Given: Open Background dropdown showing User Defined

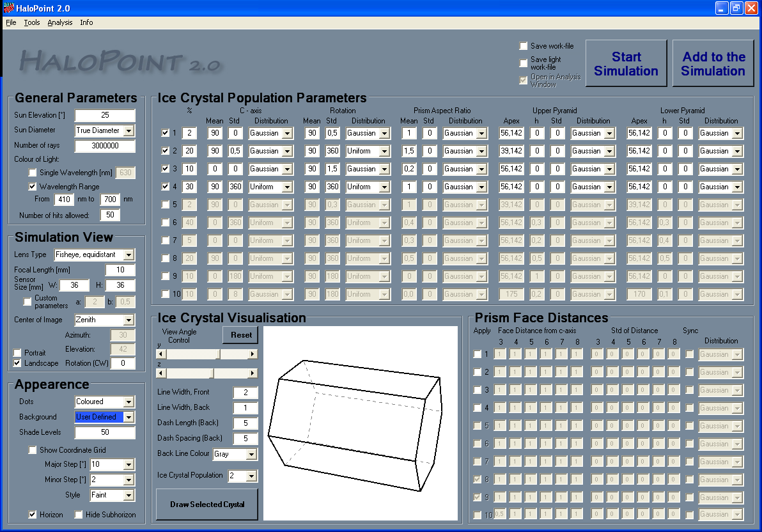Looking at the screenshot, I should [x=128, y=417].
